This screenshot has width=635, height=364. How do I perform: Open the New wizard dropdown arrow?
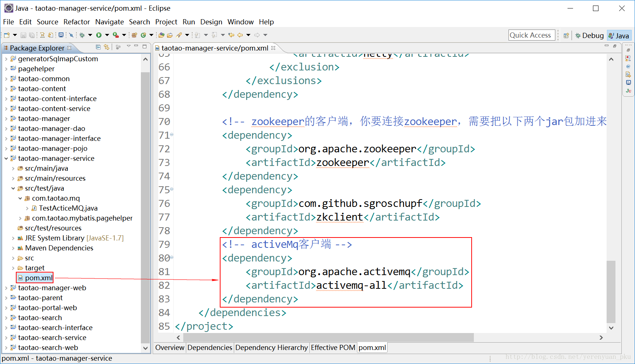click(15, 35)
